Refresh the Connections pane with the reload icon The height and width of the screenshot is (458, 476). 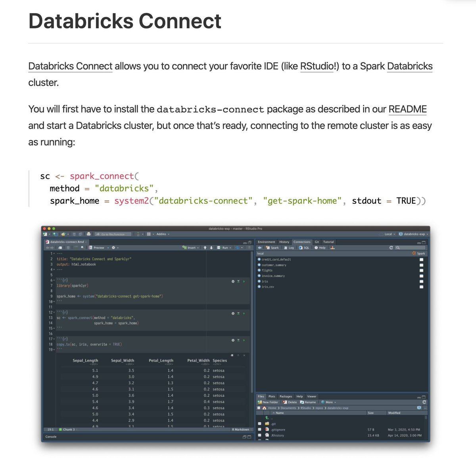(x=391, y=247)
